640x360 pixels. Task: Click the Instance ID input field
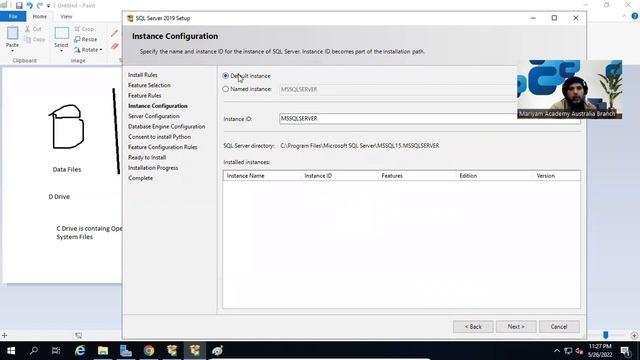click(429, 118)
